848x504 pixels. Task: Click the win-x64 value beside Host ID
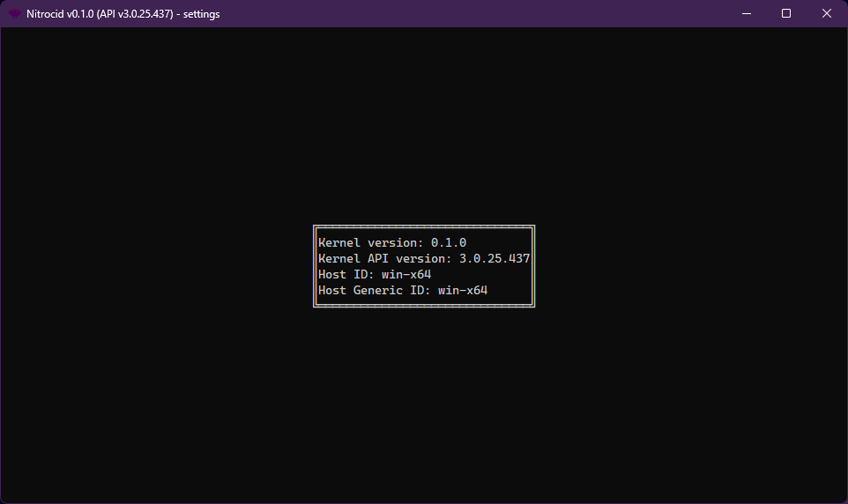coord(406,275)
